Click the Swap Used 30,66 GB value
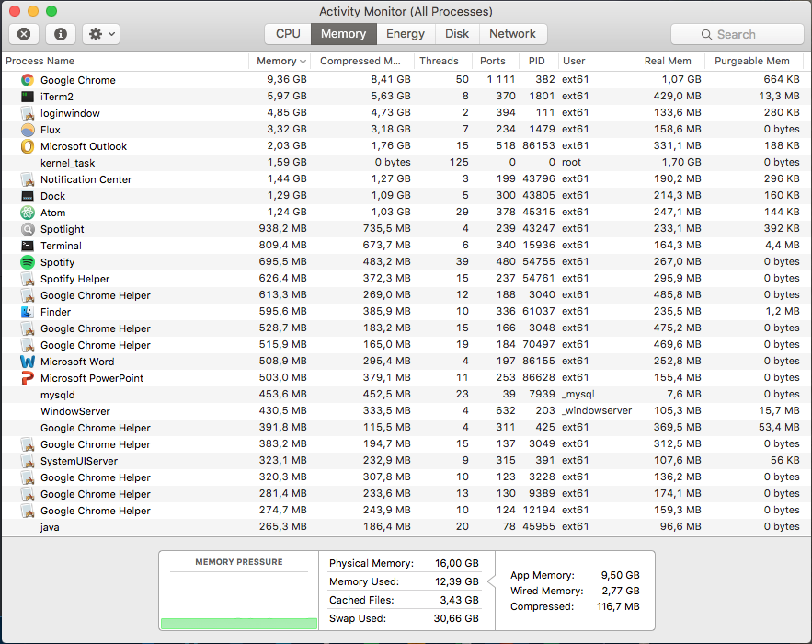812x644 pixels. [456, 618]
